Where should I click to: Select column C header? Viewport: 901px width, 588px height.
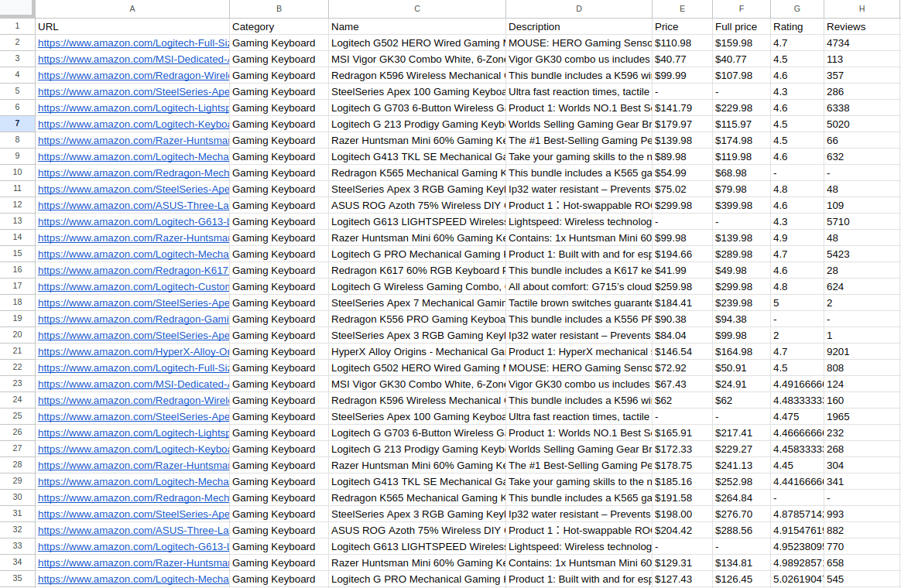(x=417, y=9)
